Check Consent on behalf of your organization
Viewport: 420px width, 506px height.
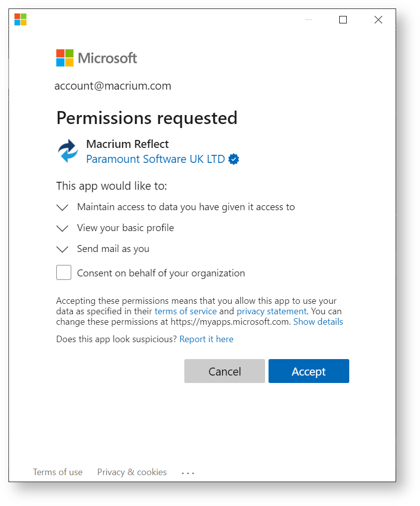(x=64, y=273)
